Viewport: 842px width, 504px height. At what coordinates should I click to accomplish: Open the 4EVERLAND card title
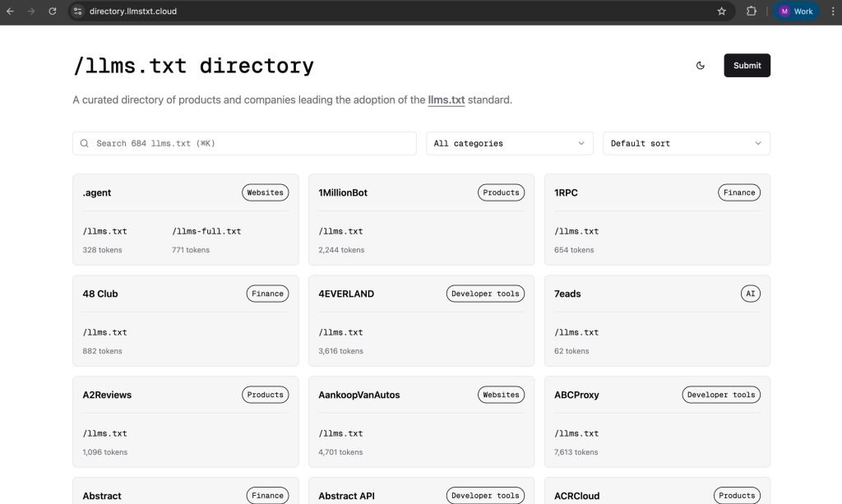[346, 294]
